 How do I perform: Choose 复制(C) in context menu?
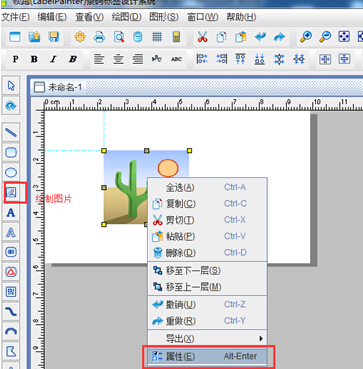[207, 204]
